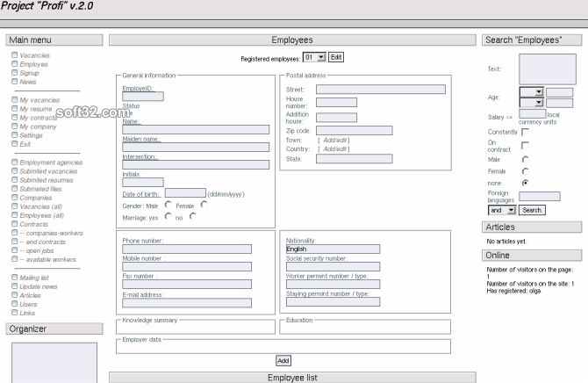Click the Contracts item icon
Image resolution: width=588 pixels, height=383 pixels.
(15, 224)
